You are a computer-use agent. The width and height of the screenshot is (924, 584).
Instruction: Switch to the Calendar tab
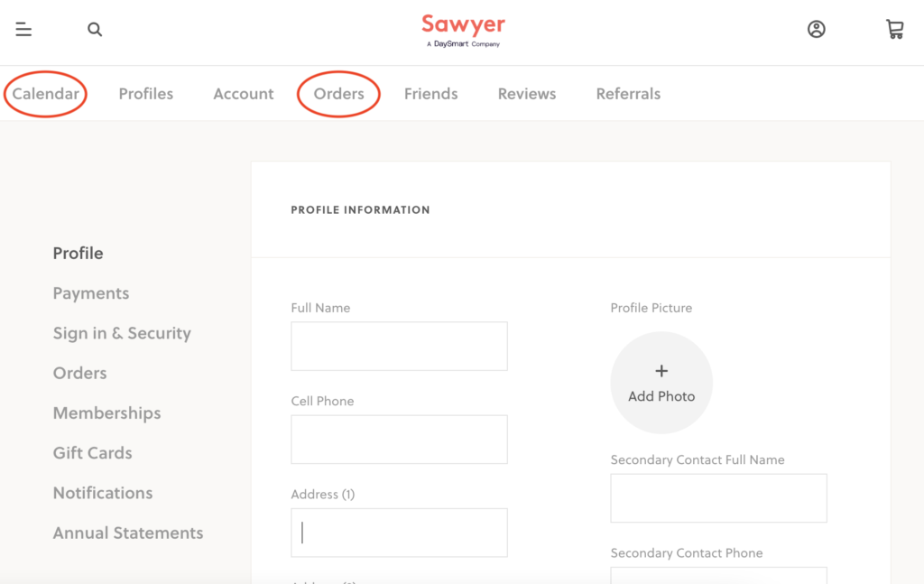(45, 94)
